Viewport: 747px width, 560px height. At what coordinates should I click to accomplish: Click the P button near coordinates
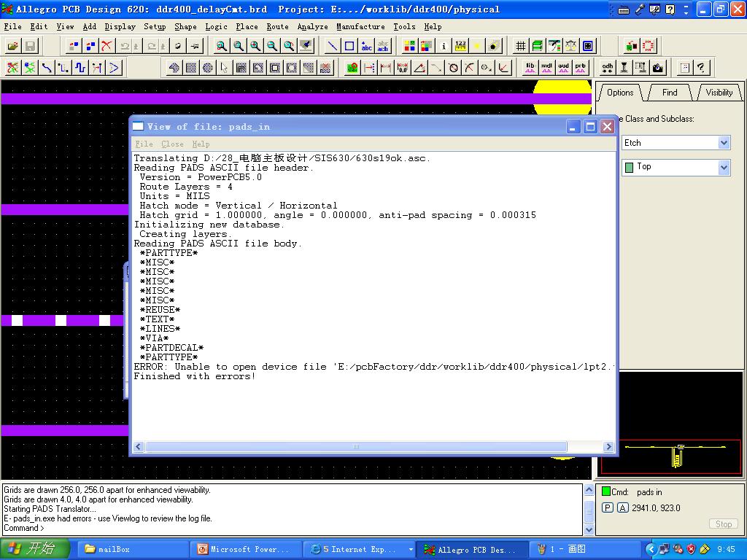(x=608, y=507)
